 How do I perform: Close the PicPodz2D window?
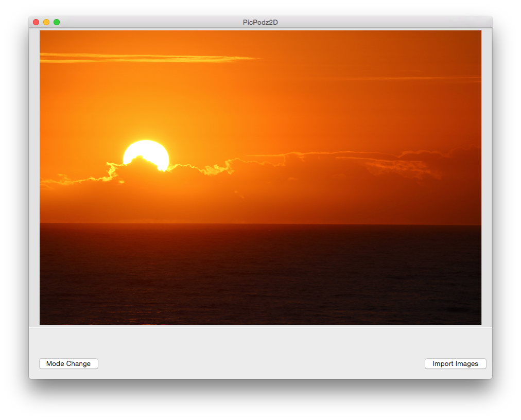tap(36, 22)
